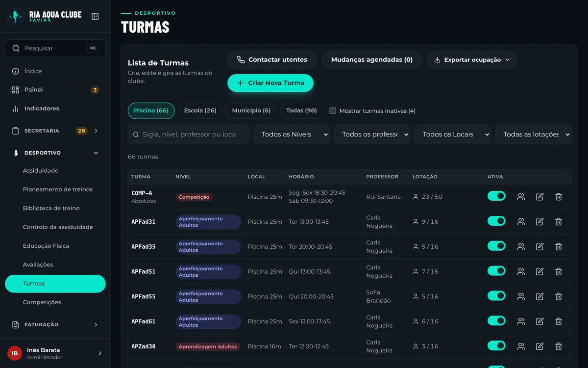
Task: Toggle active switch for APFad55
Action: pyautogui.click(x=496, y=296)
